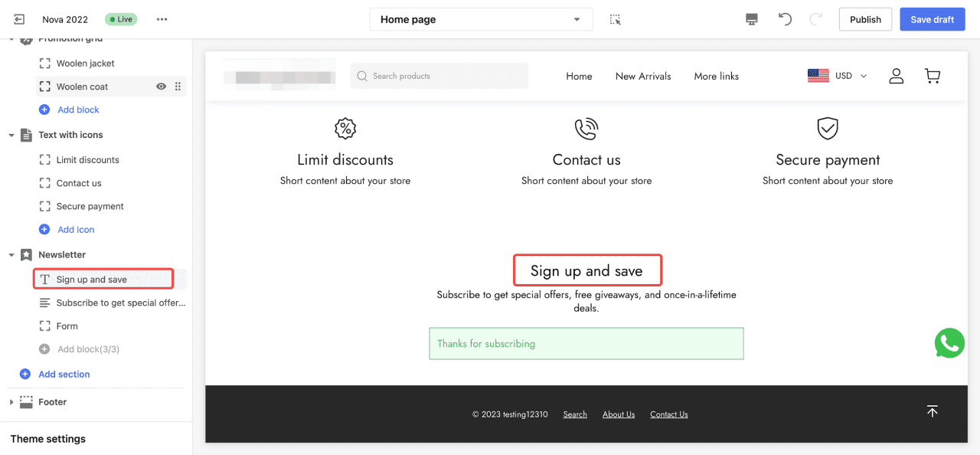Click the redo arrow icon
The image size is (980, 455).
click(x=816, y=19)
